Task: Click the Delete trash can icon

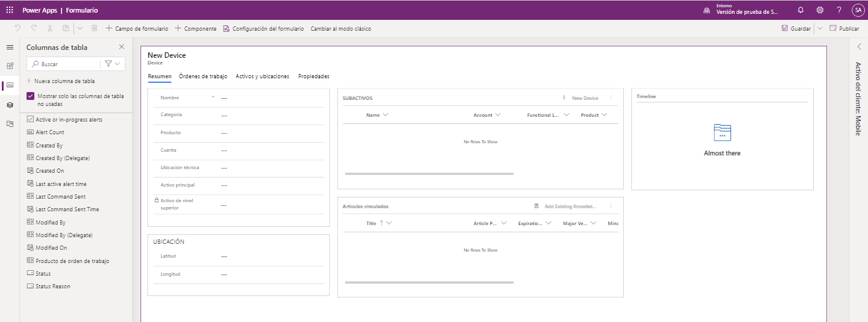Action: 94,28
